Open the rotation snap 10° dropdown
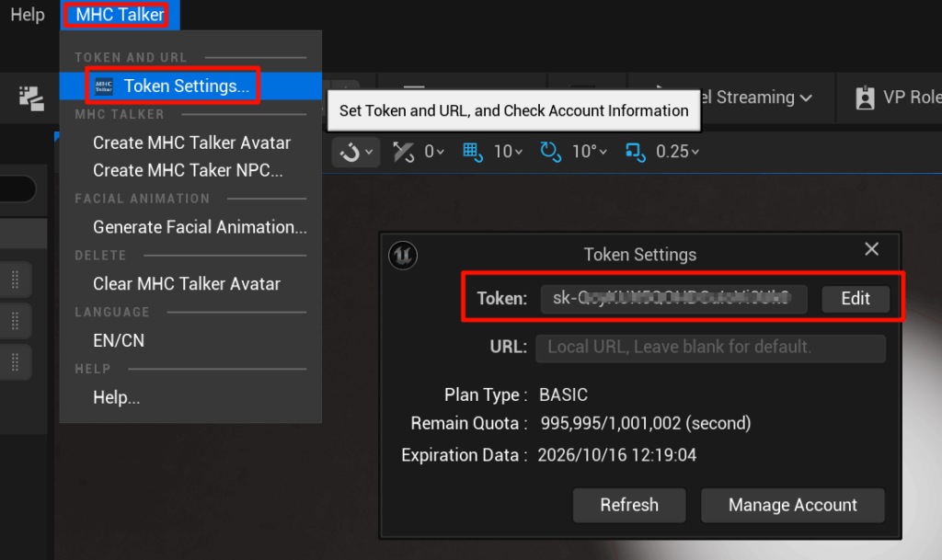The image size is (942, 560). pyautogui.click(x=591, y=152)
